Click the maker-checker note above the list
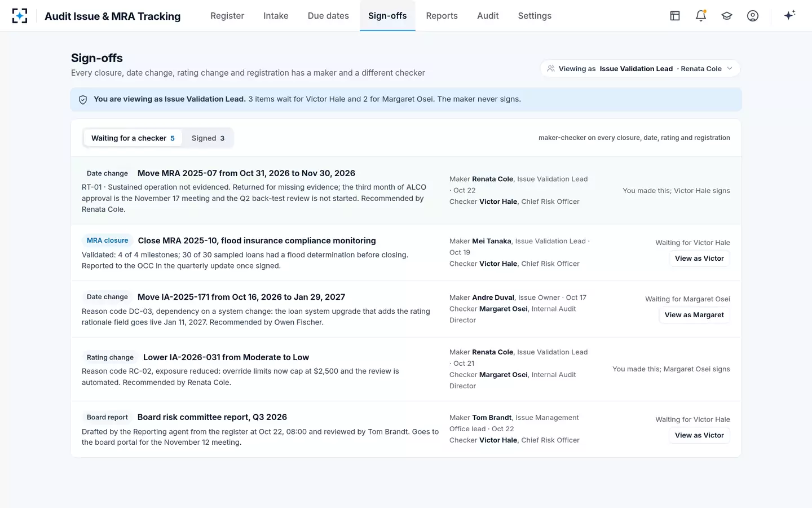The image size is (812, 508). (634, 138)
